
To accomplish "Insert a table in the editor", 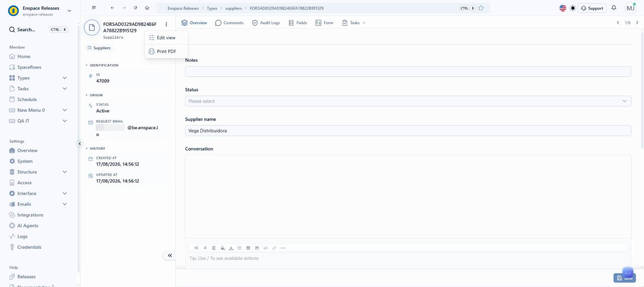I will [x=248, y=248].
